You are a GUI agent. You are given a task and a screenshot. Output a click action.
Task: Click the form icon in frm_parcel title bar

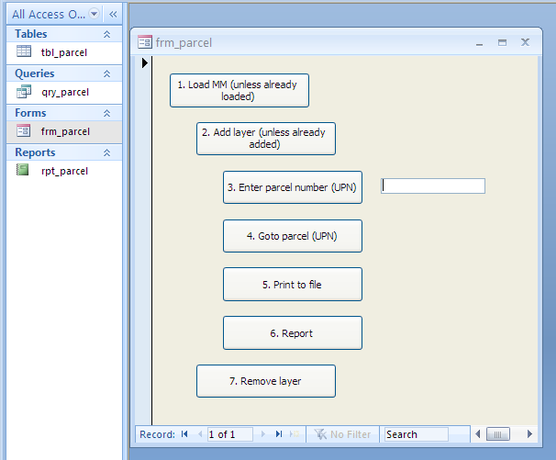[145, 43]
